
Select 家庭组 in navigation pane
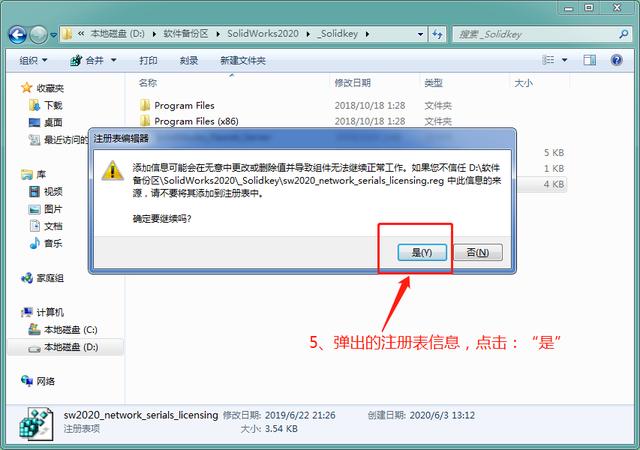(x=50, y=278)
